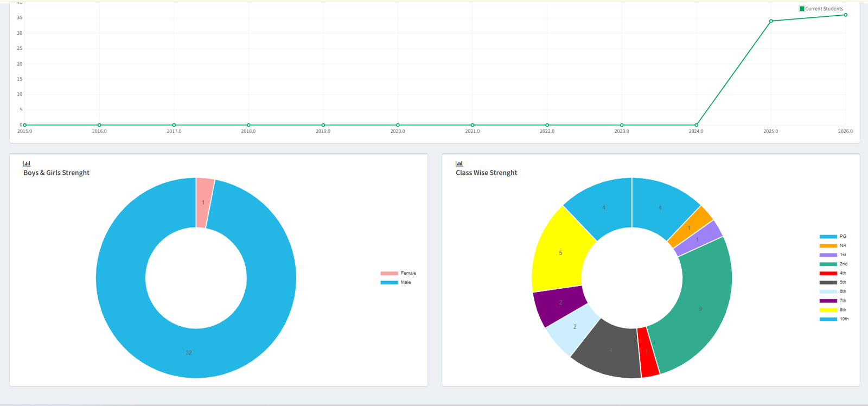Select the pink Female slice showing 1
The image size is (868, 406).
pos(203,202)
